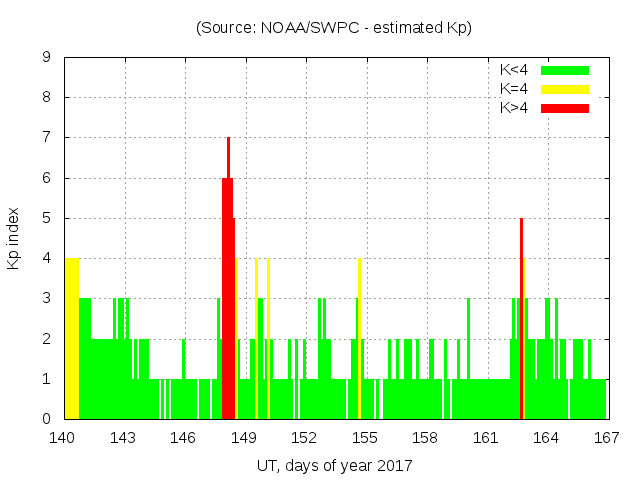The width and height of the screenshot is (640, 480).
Task: Click the 'UT, days of year 2017' axis label
Action: (x=334, y=465)
